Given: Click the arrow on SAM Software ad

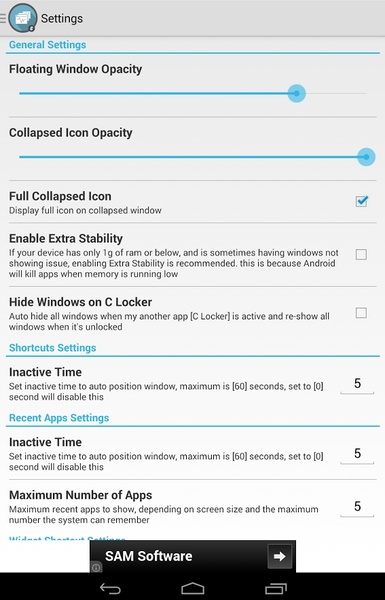Looking at the screenshot, I should (x=279, y=556).
